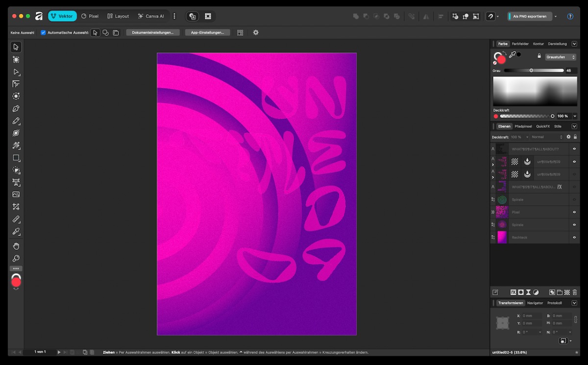Click the eyedropper in Farbe panel
The height and width of the screenshot is (365, 588).
(x=512, y=55)
